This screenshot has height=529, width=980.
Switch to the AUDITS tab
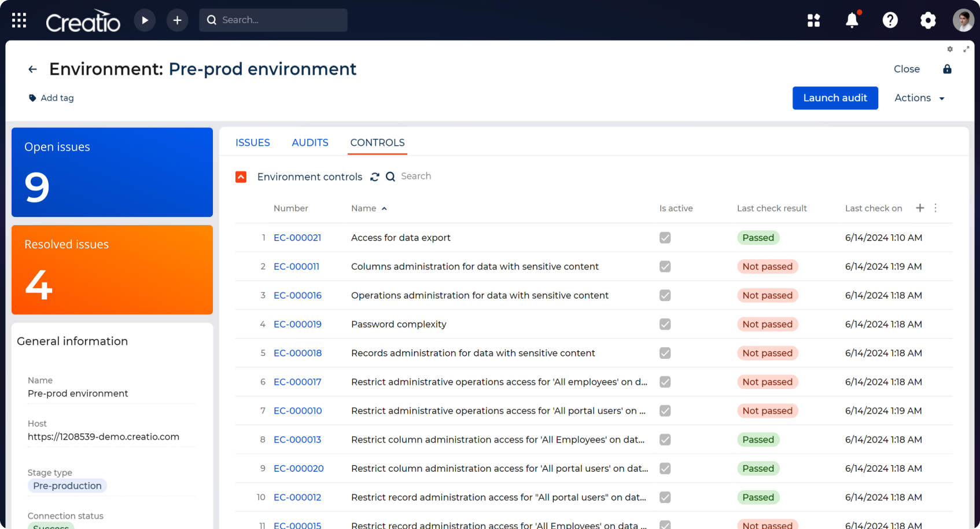coord(310,142)
